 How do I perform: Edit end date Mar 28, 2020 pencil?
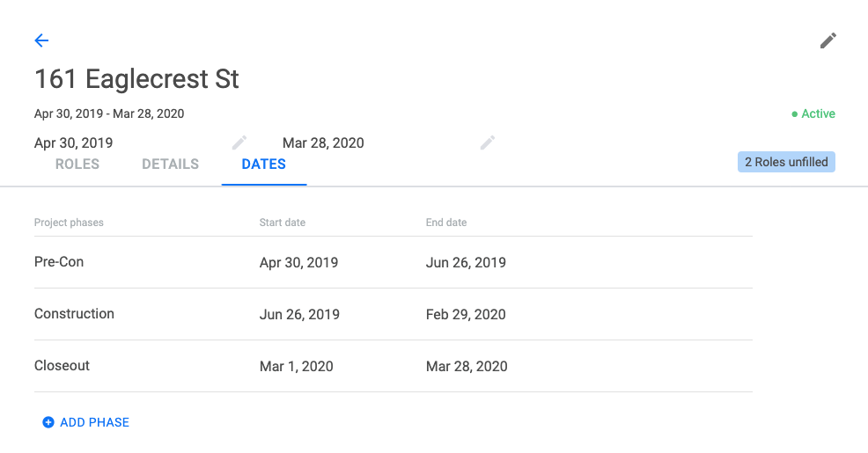tap(487, 142)
